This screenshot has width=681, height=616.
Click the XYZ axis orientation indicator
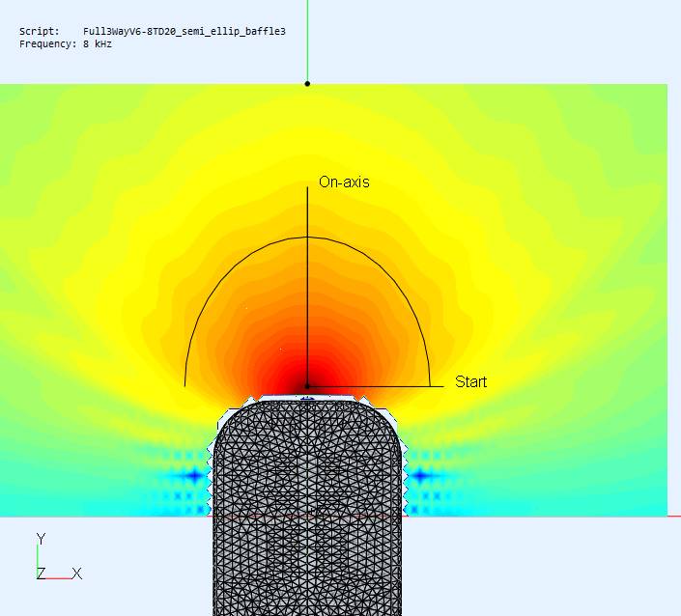point(59,557)
